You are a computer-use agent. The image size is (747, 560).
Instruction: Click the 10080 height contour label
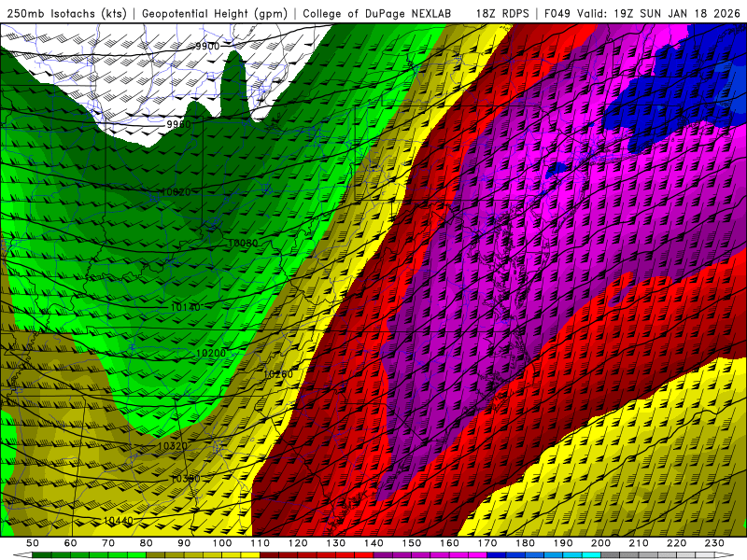click(243, 244)
